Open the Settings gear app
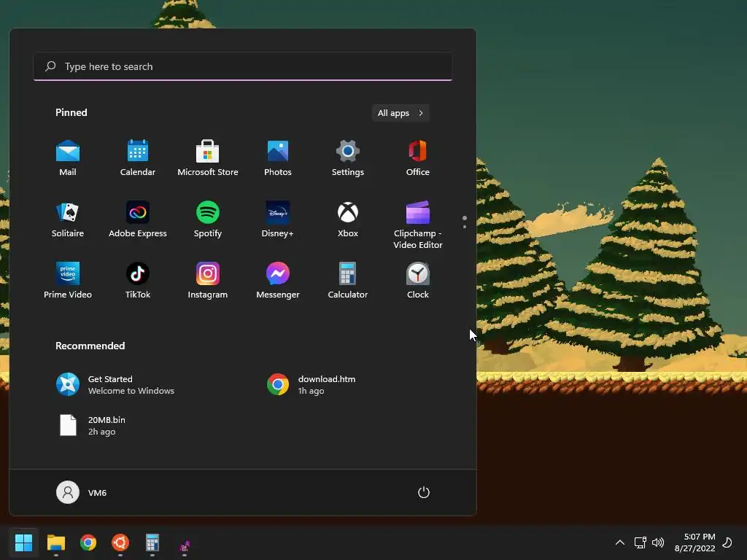 [x=348, y=158]
